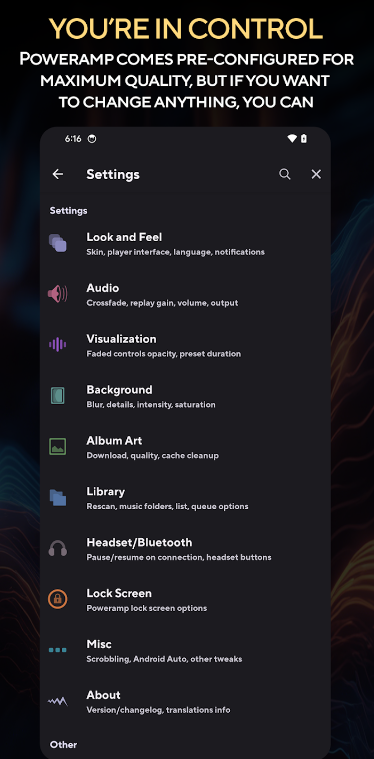374x759 pixels.
Task: Click the Lock Screen padlock icon
Action: (58, 599)
